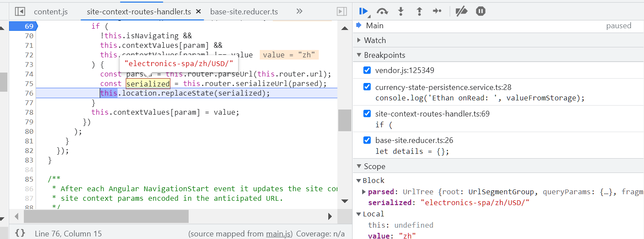Click the Step out of function icon
The height and width of the screenshot is (239, 644).
(419, 12)
